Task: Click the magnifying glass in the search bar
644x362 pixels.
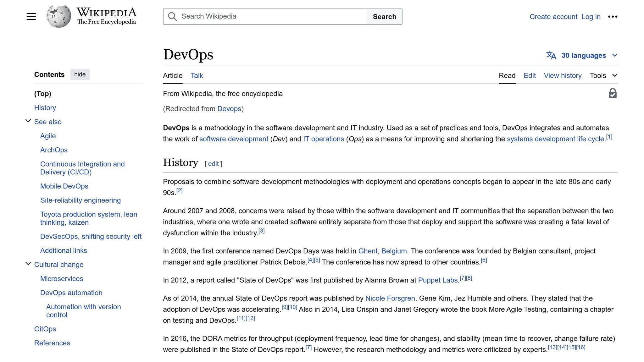Action: [x=172, y=16]
